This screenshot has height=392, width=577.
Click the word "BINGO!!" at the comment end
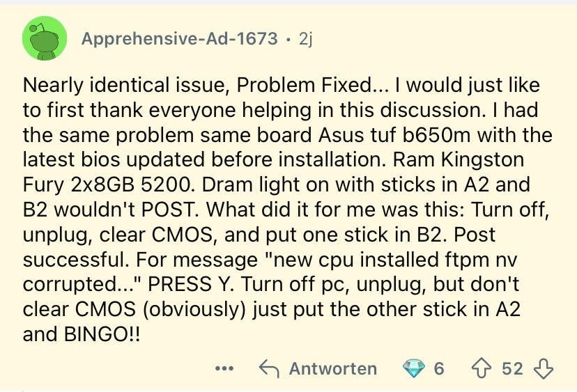click(102, 334)
